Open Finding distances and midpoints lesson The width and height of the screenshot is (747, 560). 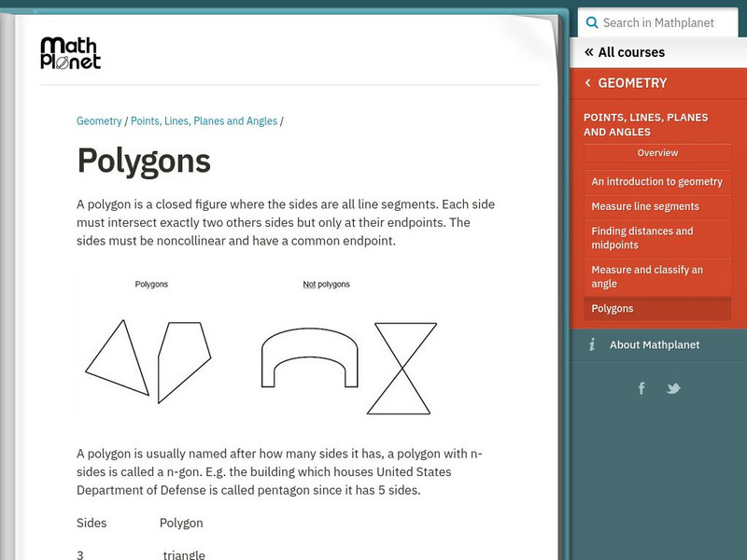pos(657,238)
